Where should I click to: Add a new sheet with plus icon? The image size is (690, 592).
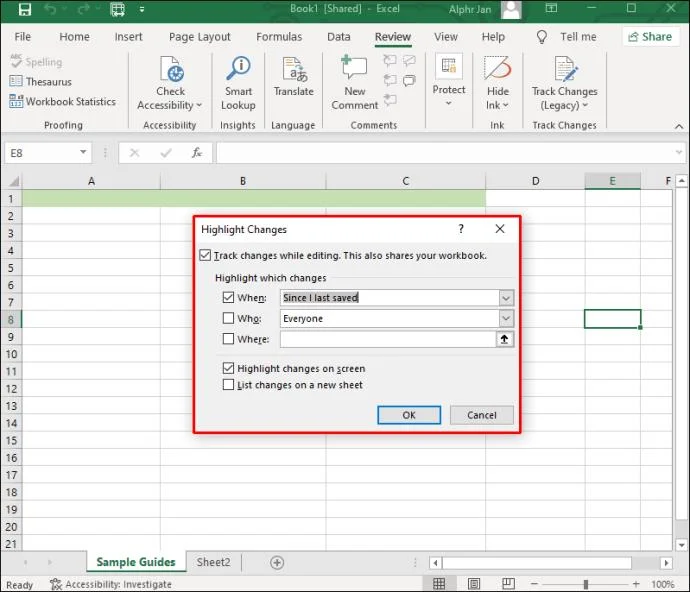(x=277, y=563)
